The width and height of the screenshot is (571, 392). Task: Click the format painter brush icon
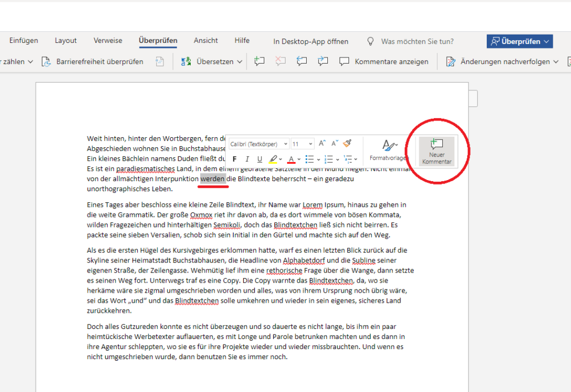[347, 143]
